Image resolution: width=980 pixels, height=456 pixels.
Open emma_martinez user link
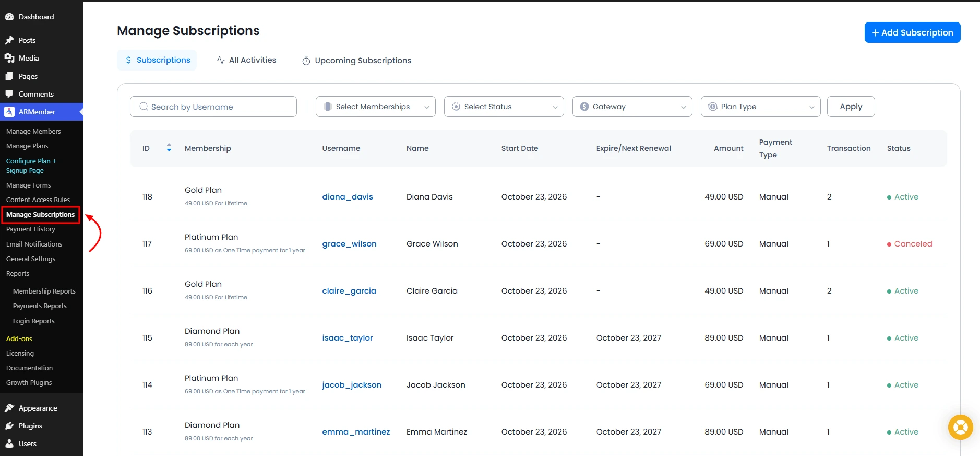[x=356, y=432]
